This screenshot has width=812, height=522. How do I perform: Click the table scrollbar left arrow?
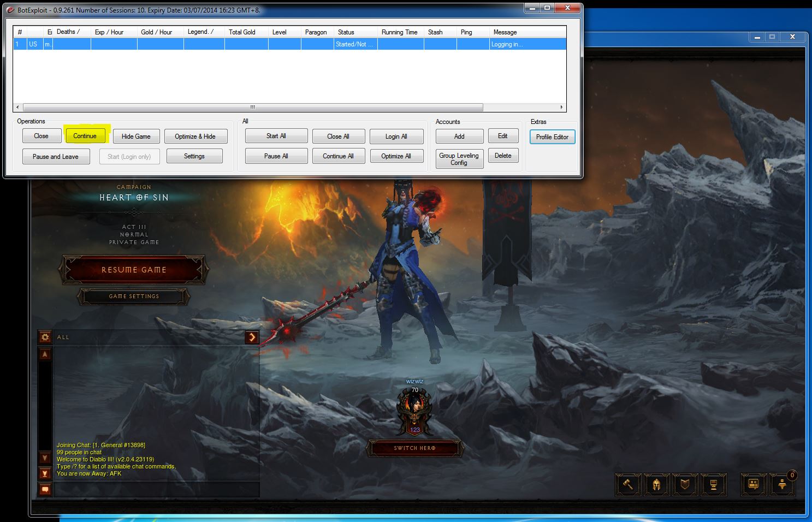[x=18, y=107]
